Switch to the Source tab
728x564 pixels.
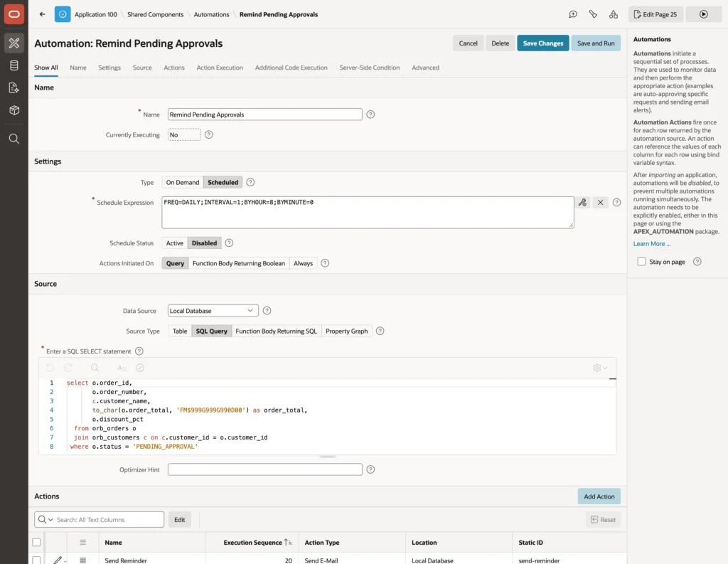(x=142, y=68)
